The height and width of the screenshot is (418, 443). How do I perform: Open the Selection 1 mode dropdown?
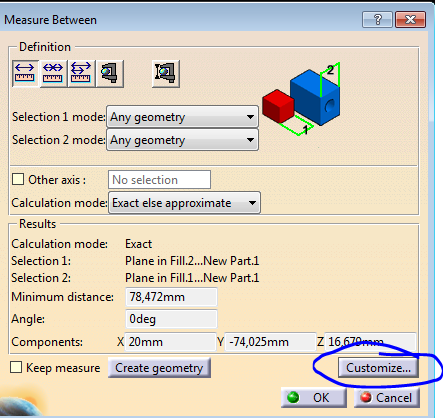coord(182,117)
